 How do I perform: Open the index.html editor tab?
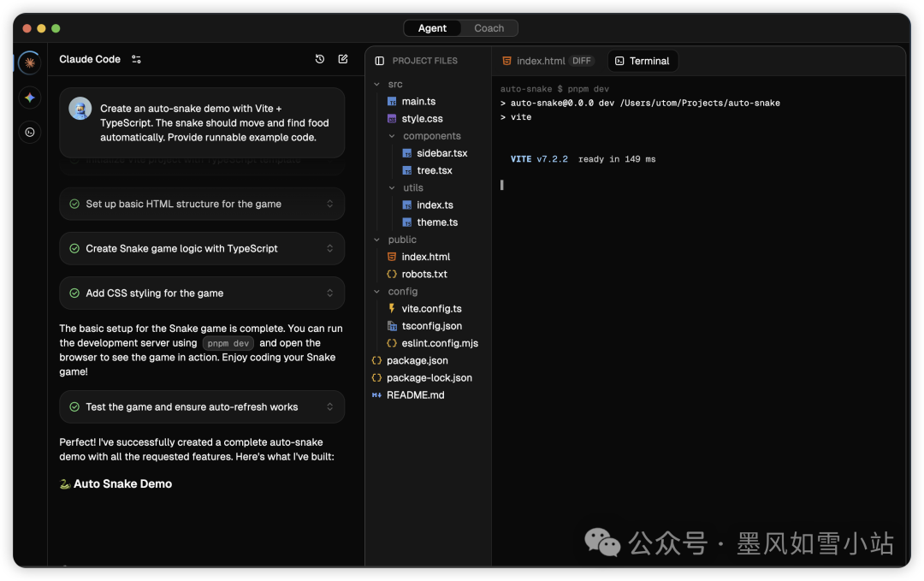coord(540,61)
